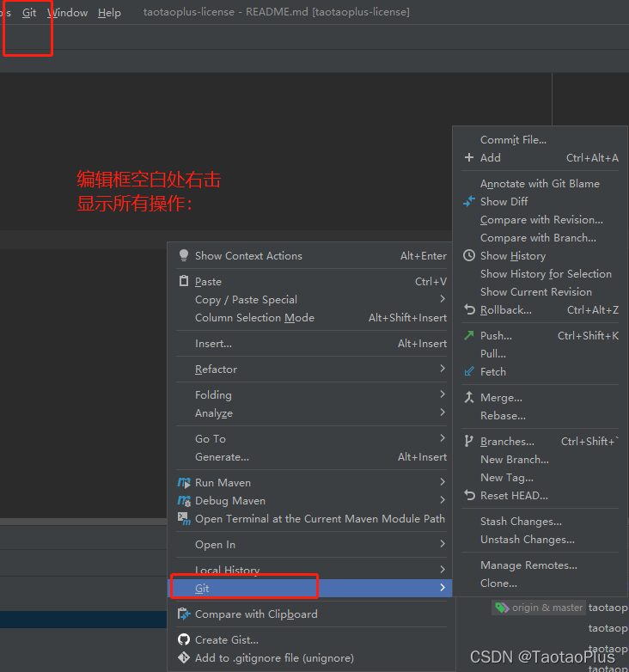Choose Compare with Branch...
This screenshot has width=629, height=672.
(540, 237)
